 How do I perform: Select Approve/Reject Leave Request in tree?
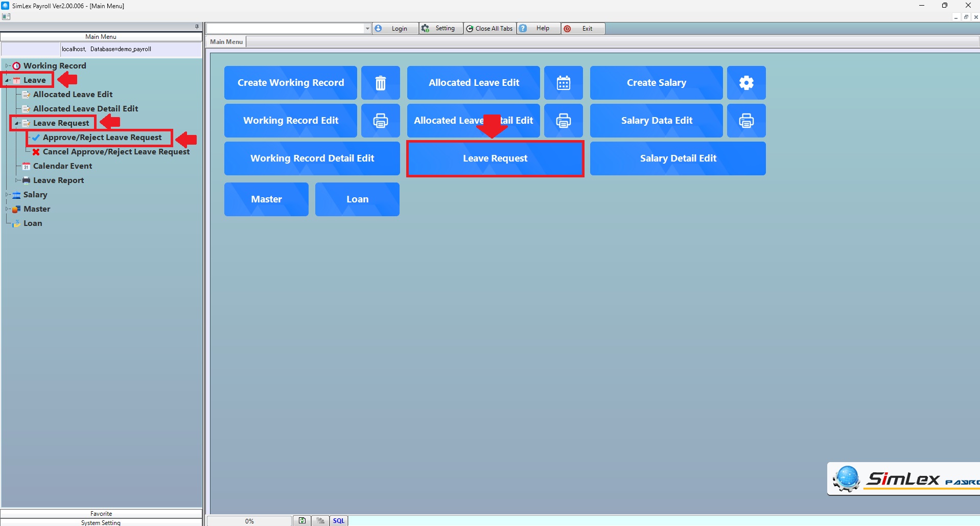102,138
